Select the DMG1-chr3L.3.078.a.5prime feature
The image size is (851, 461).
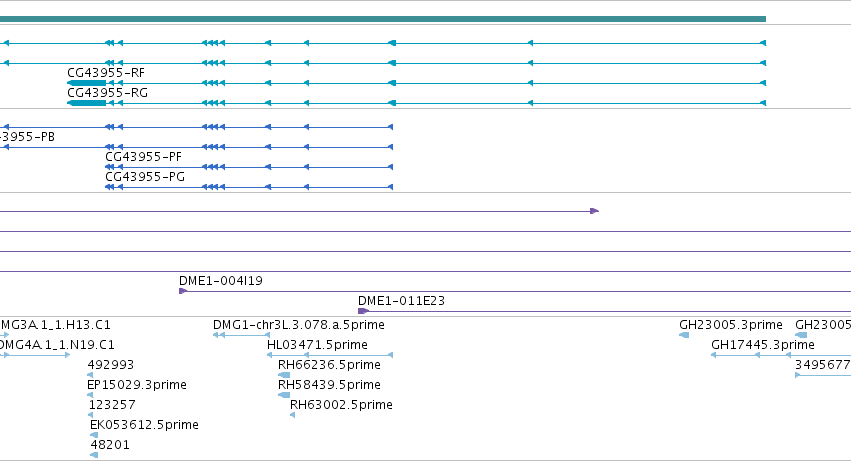point(299,325)
